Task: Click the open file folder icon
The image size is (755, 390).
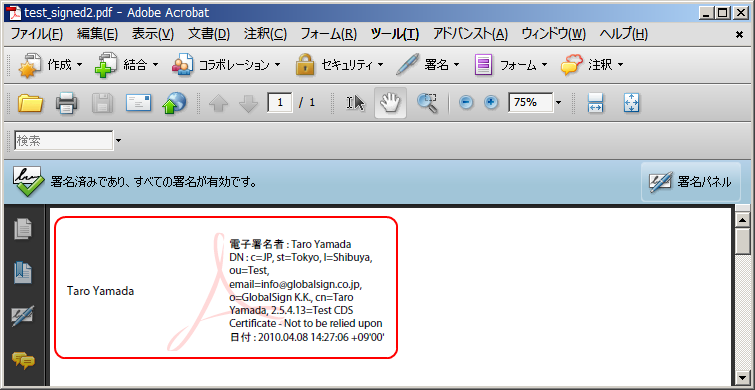Action: click(30, 103)
